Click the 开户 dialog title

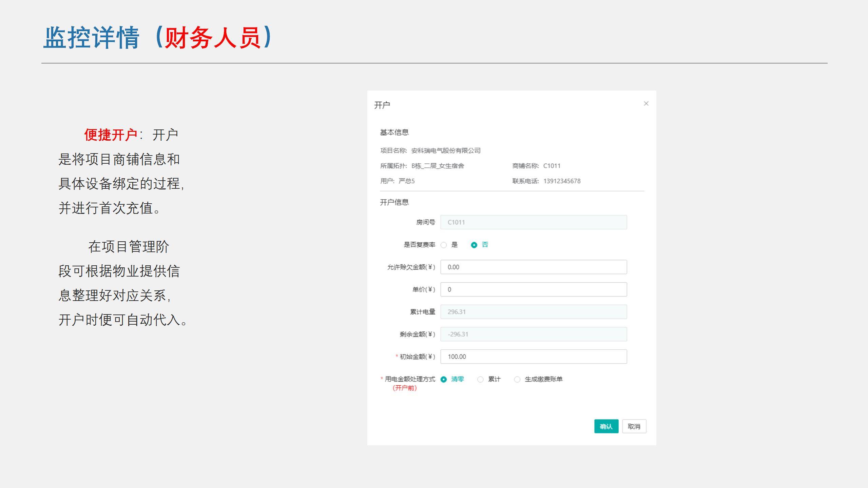[382, 105]
